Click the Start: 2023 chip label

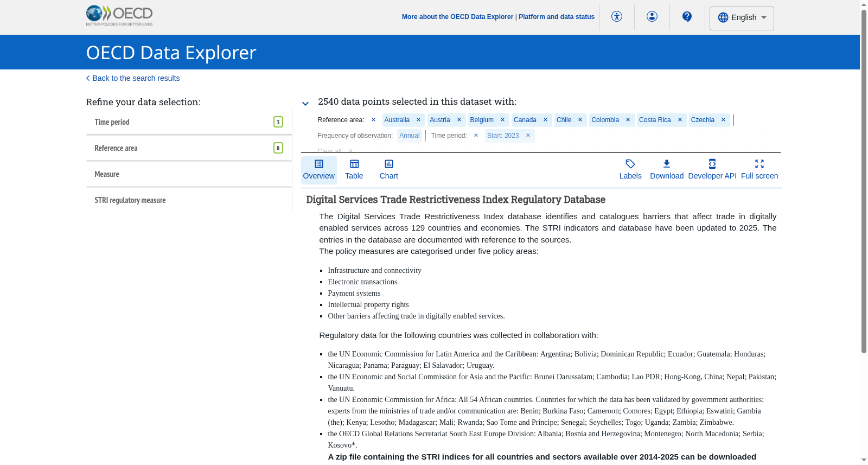click(503, 136)
